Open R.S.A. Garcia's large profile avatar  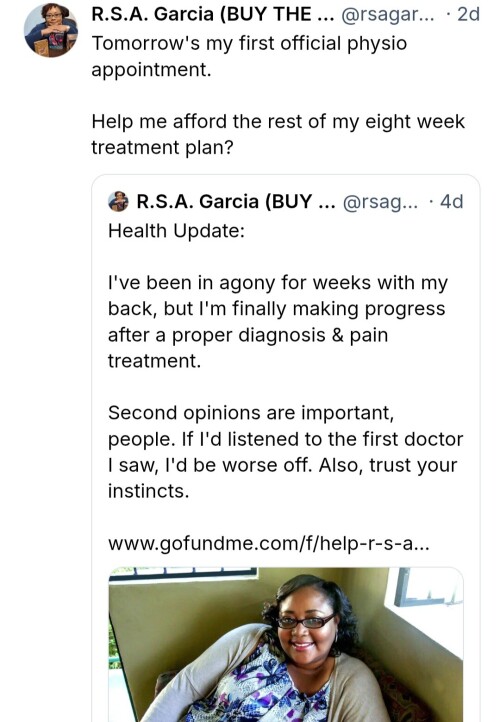pos(51,30)
